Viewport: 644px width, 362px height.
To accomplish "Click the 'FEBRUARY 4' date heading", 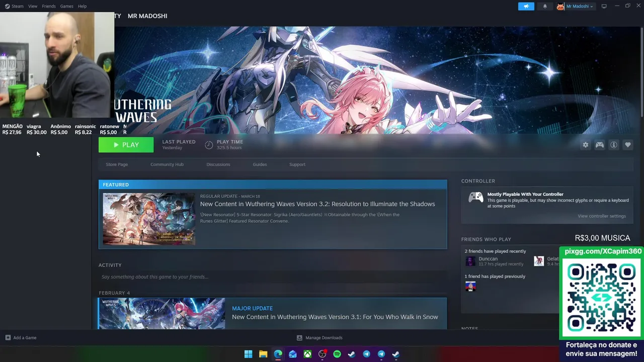I will (x=114, y=293).
